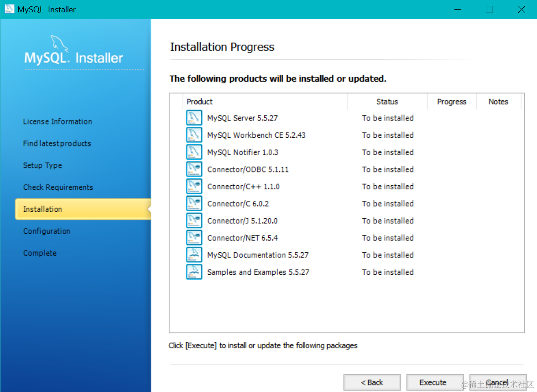Click Connector/NET's To be installed status
The height and width of the screenshot is (392, 537).
pyautogui.click(x=388, y=238)
